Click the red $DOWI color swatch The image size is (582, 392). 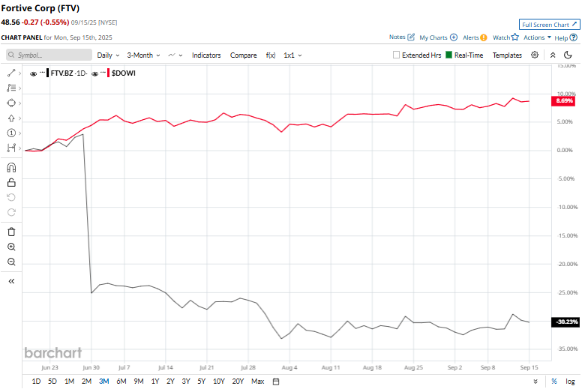click(x=109, y=73)
